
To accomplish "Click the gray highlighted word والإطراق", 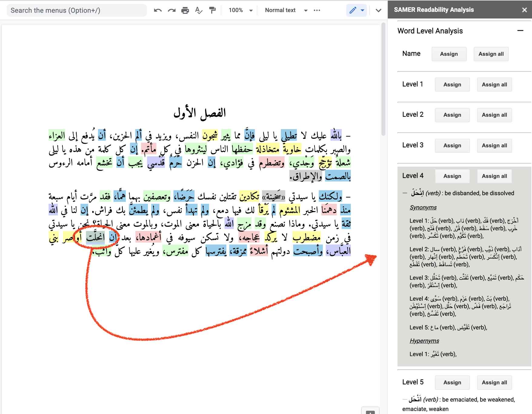I will tap(306, 176).
